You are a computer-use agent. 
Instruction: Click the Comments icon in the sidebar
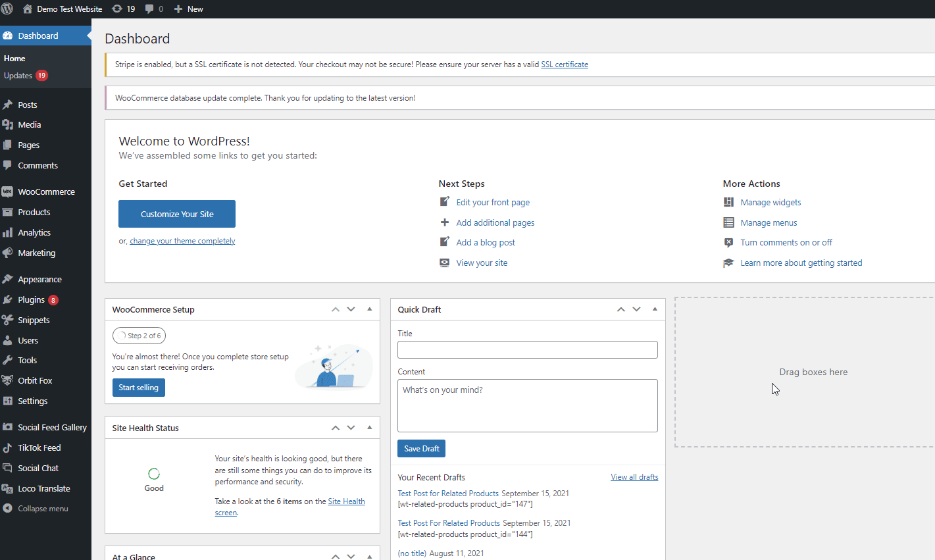click(8, 165)
